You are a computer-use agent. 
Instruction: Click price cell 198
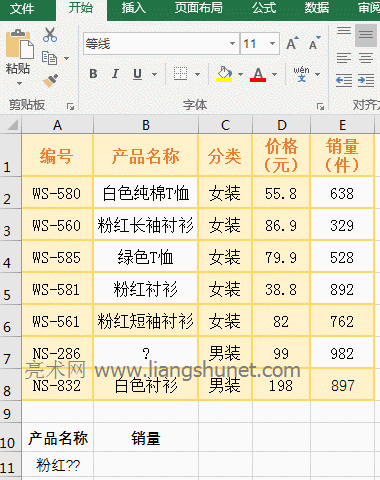coord(282,385)
